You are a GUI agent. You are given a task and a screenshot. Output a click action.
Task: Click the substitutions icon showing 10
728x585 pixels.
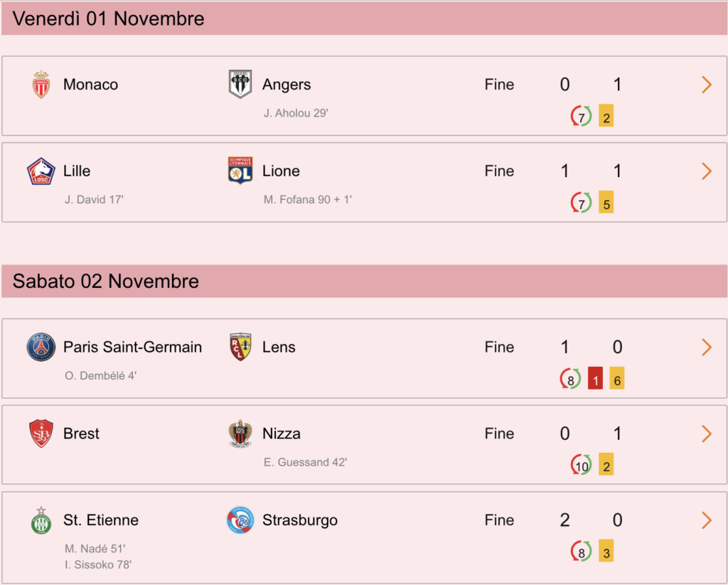click(582, 465)
